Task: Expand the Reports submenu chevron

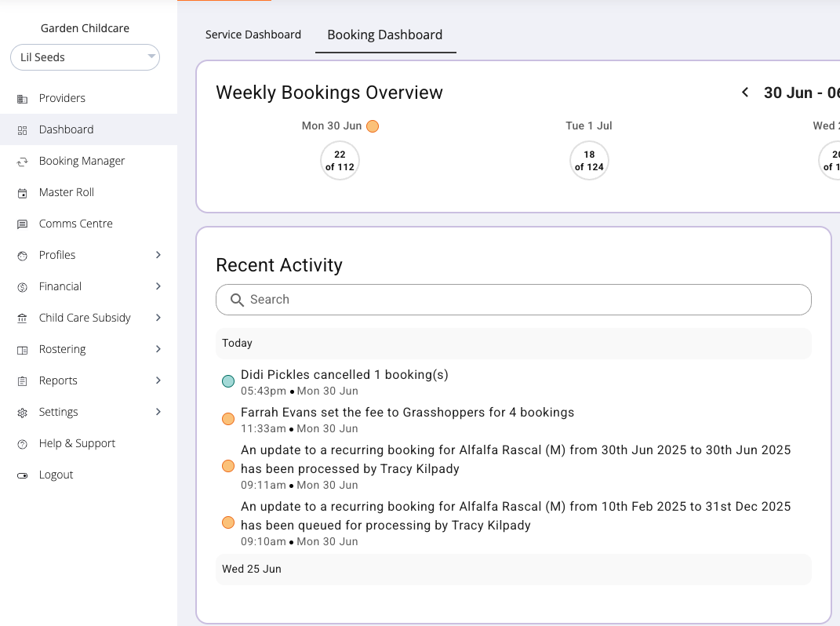Action: pyautogui.click(x=158, y=380)
